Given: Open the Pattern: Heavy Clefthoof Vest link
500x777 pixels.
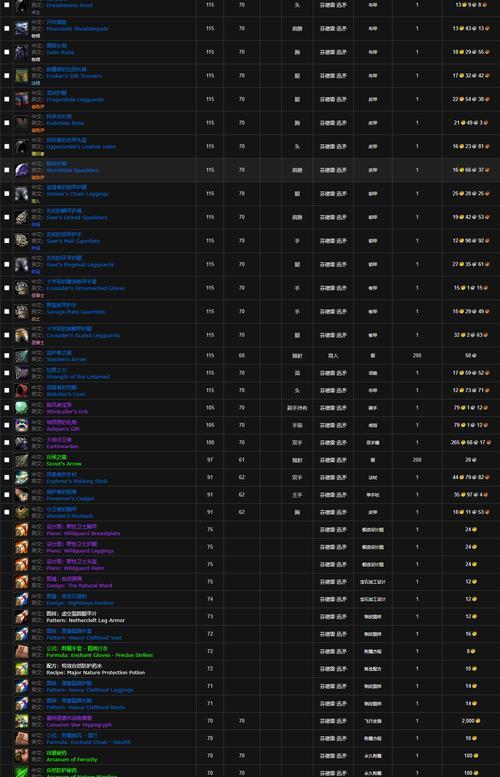Looking at the screenshot, I should coord(84,638).
